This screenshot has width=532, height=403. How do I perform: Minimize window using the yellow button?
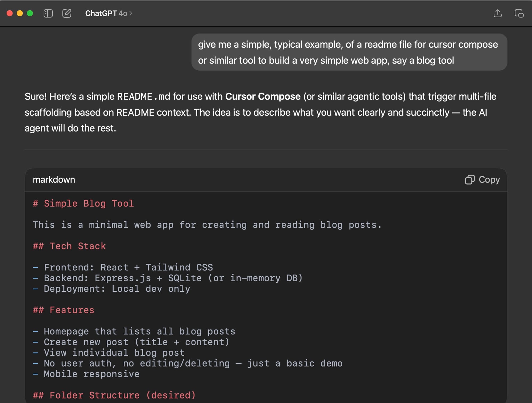coord(20,13)
